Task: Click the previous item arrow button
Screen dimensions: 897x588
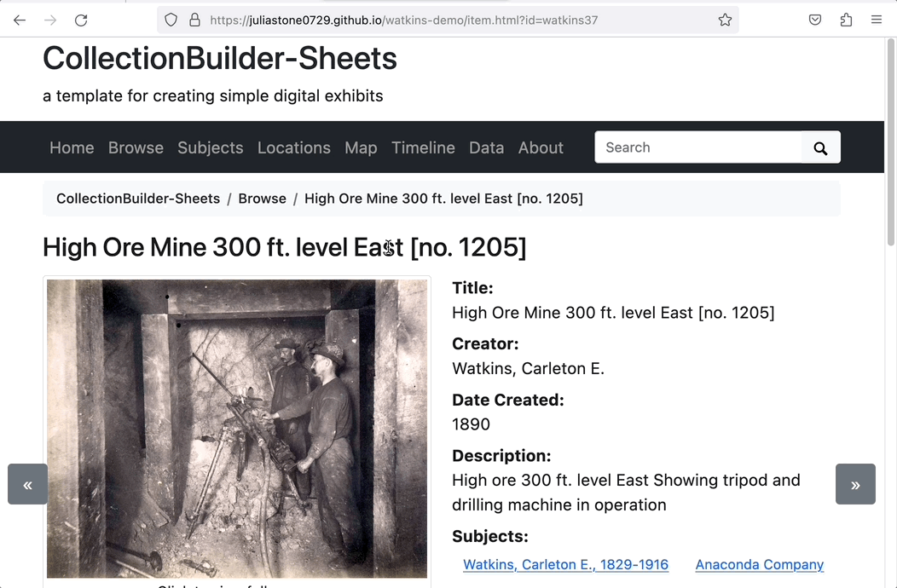Action: pyautogui.click(x=27, y=484)
